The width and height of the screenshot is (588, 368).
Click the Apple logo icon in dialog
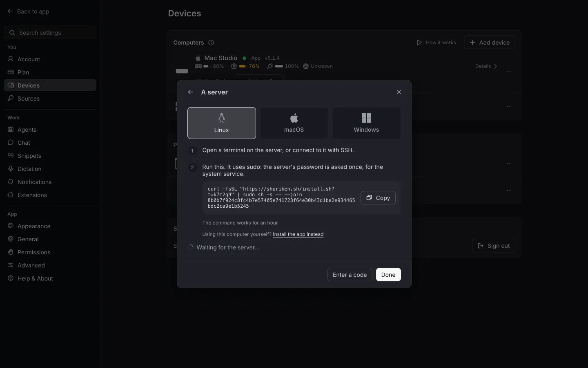click(294, 118)
